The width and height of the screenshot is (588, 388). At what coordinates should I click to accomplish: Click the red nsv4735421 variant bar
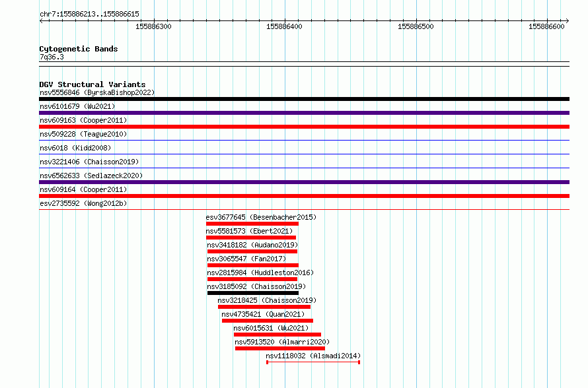(x=268, y=321)
